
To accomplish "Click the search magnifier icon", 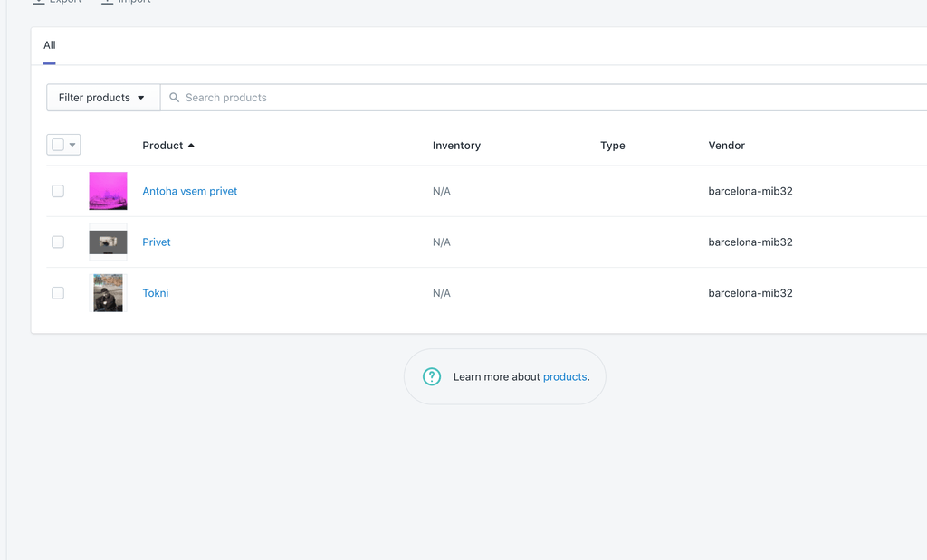I will (175, 98).
